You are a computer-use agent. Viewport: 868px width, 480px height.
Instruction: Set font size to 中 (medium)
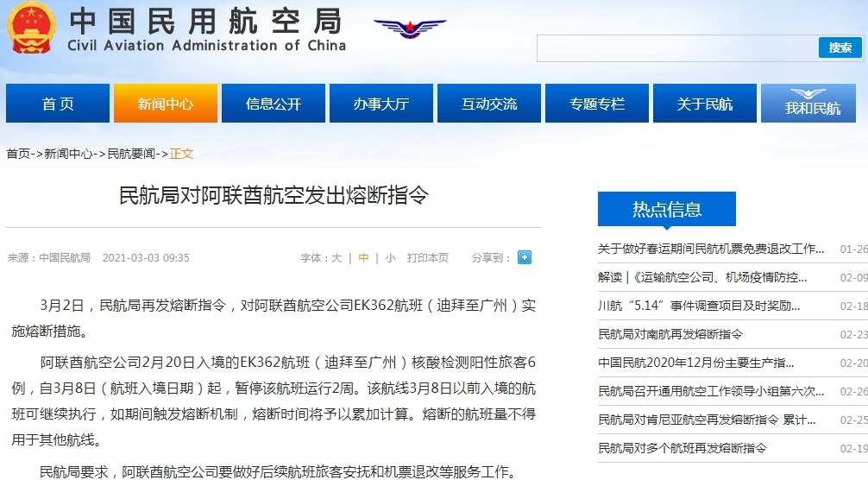364,257
